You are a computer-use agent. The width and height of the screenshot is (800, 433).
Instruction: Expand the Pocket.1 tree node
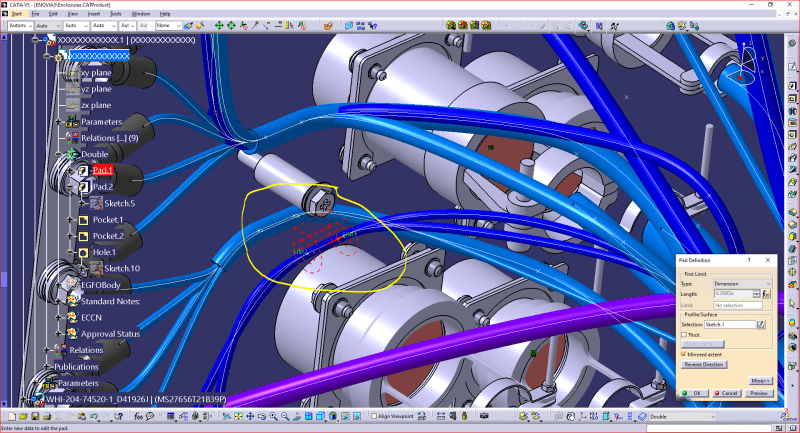pos(70,219)
